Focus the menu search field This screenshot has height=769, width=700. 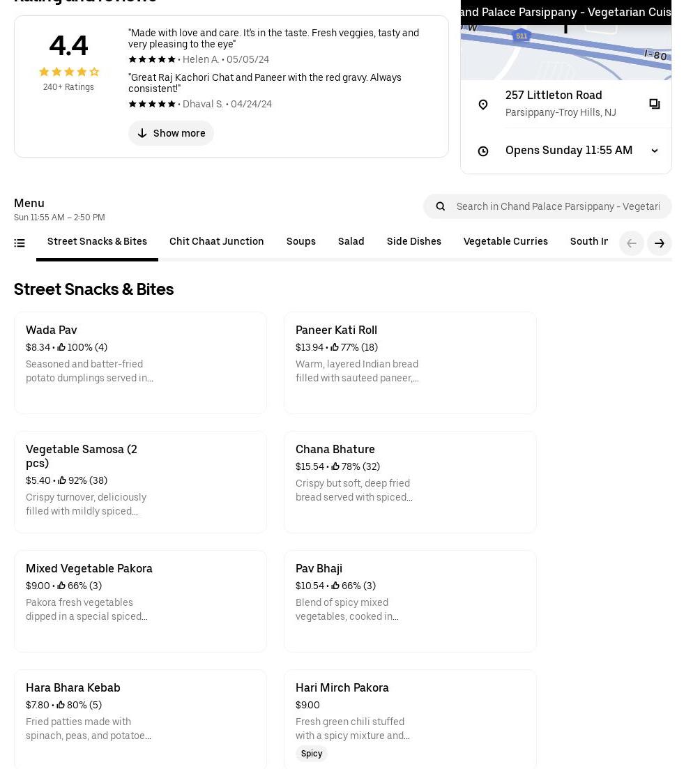[558, 206]
